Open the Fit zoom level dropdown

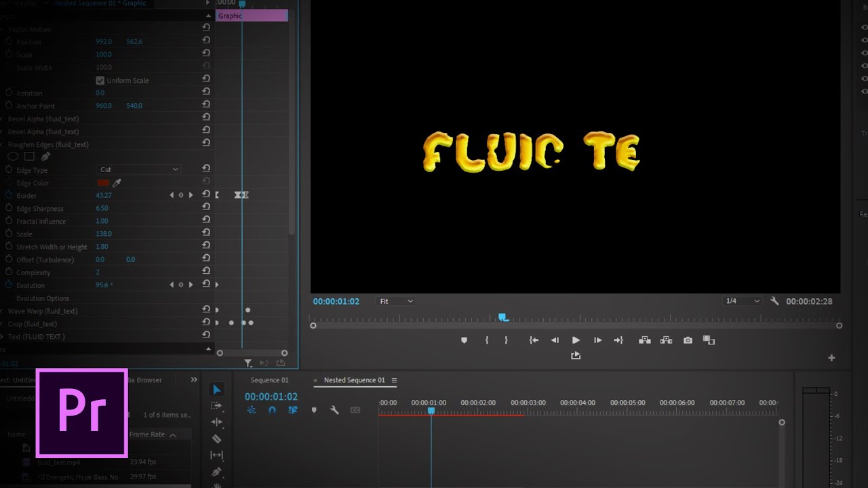pos(395,301)
